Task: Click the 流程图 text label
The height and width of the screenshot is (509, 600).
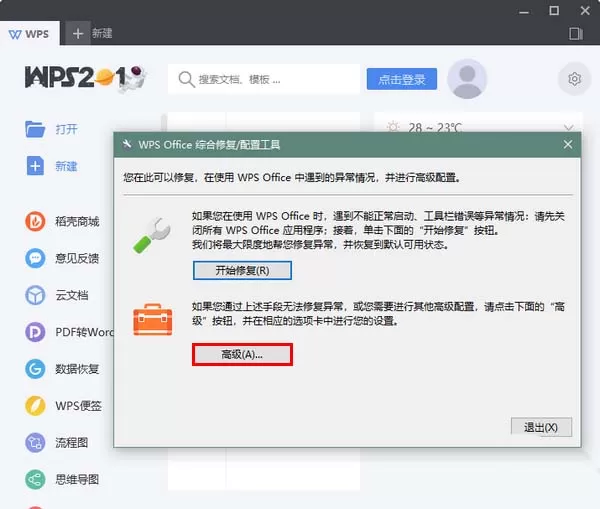Action: coord(72,443)
